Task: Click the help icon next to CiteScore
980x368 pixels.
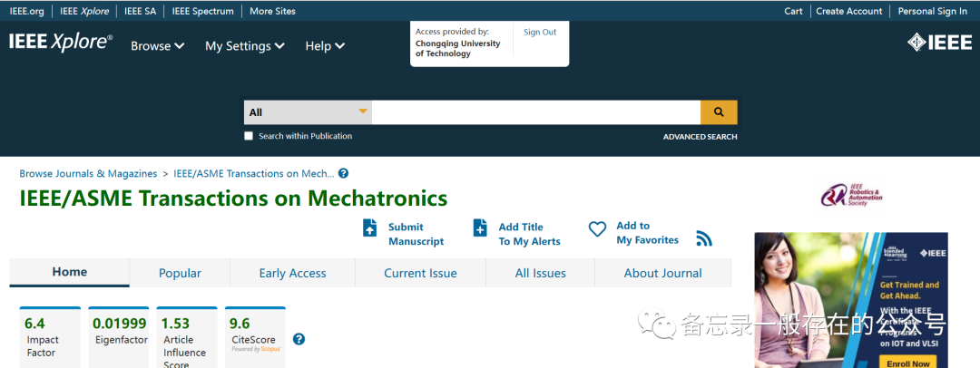Action: tap(299, 339)
